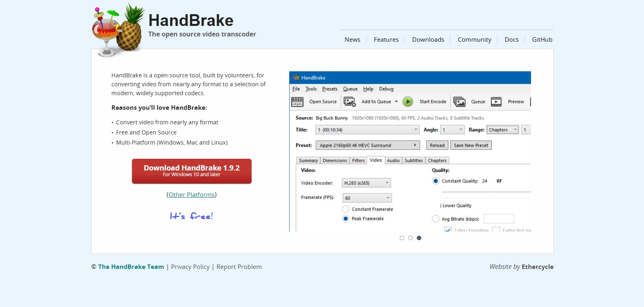Open the Community page
The width and height of the screenshot is (644, 307).
pyautogui.click(x=474, y=40)
